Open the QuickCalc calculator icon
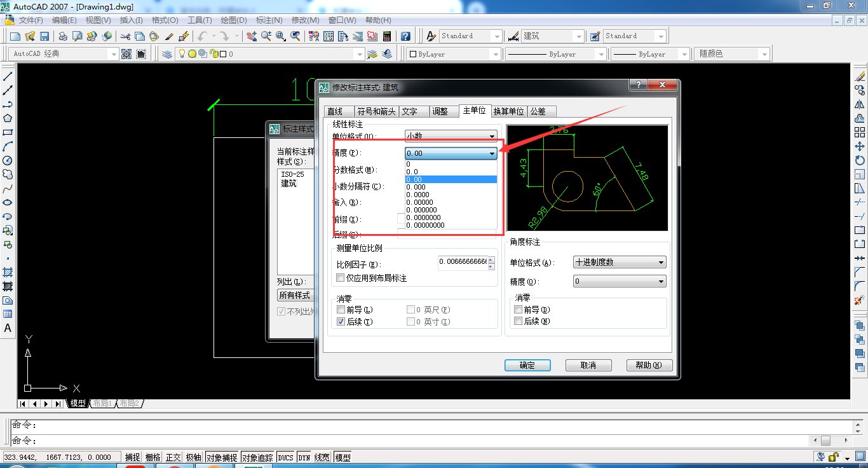Screen dimensions: 868x468 click(x=387, y=36)
